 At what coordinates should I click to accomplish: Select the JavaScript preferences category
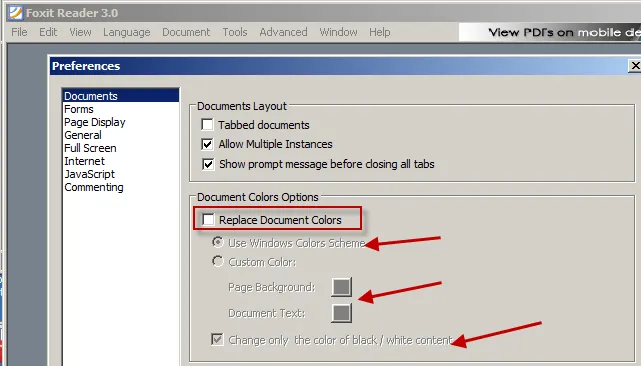coord(90,174)
